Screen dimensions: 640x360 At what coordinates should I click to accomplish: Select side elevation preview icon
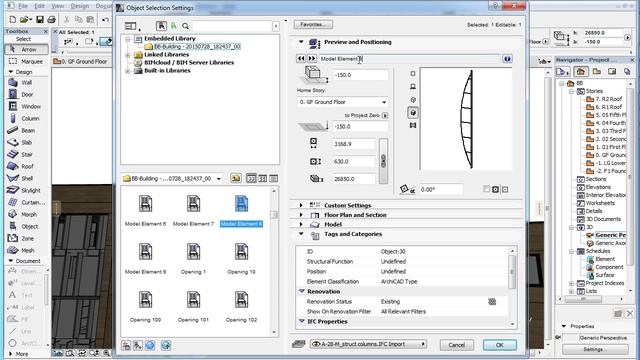[x=413, y=87]
